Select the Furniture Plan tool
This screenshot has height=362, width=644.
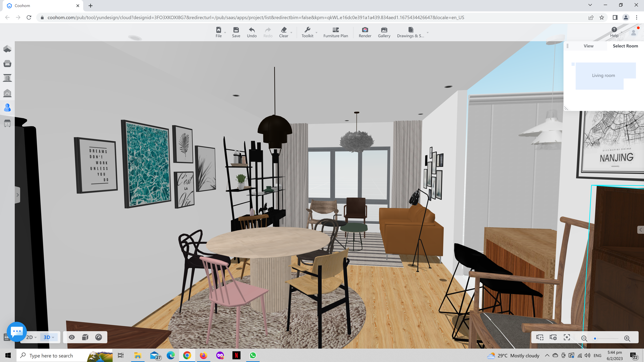(335, 32)
